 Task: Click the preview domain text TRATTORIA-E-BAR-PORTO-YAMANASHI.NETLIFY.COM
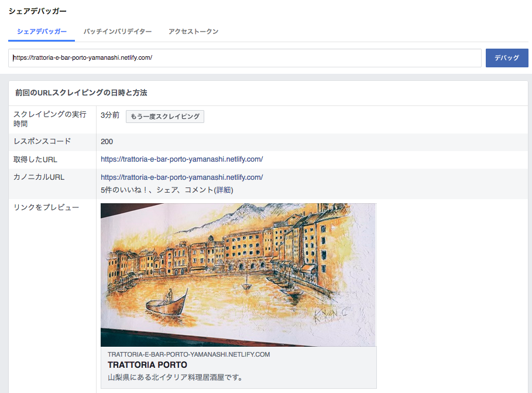click(188, 354)
